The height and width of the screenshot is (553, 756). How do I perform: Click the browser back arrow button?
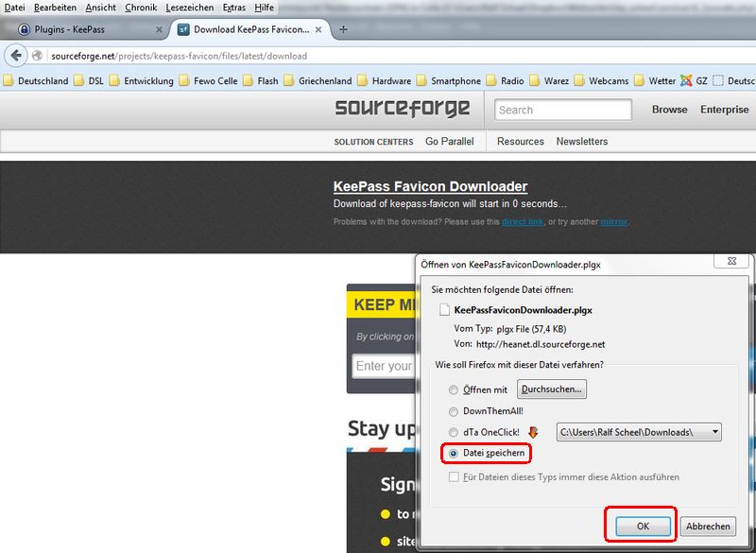pos(16,56)
